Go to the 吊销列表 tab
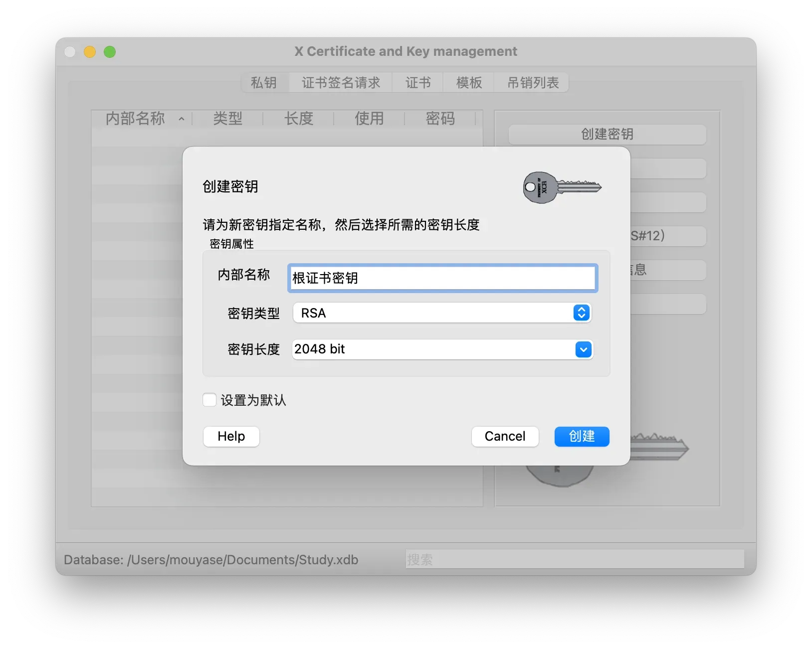 click(x=533, y=83)
